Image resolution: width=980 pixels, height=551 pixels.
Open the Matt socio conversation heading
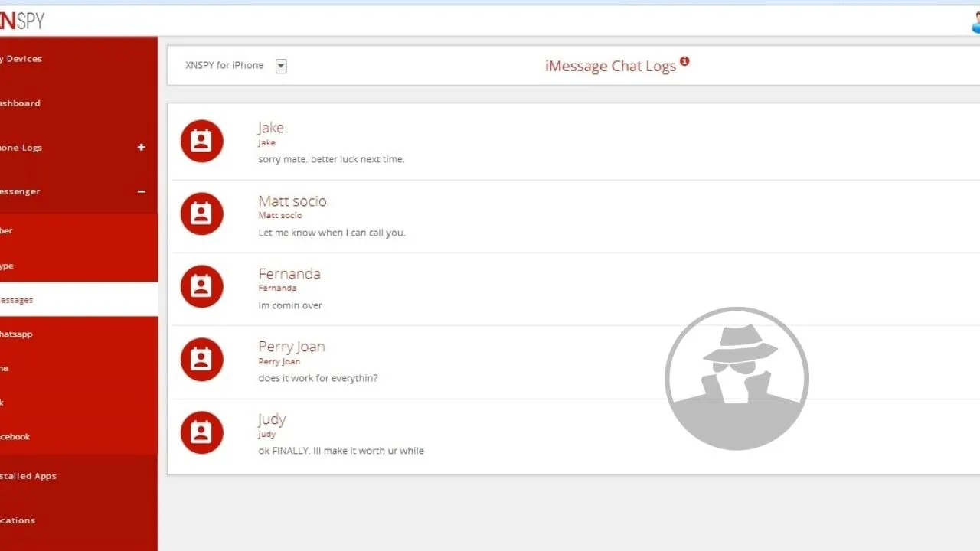[x=292, y=201]
